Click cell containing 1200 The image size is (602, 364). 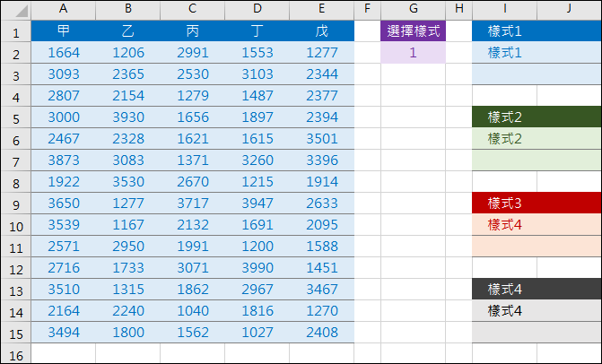(257, 246)
